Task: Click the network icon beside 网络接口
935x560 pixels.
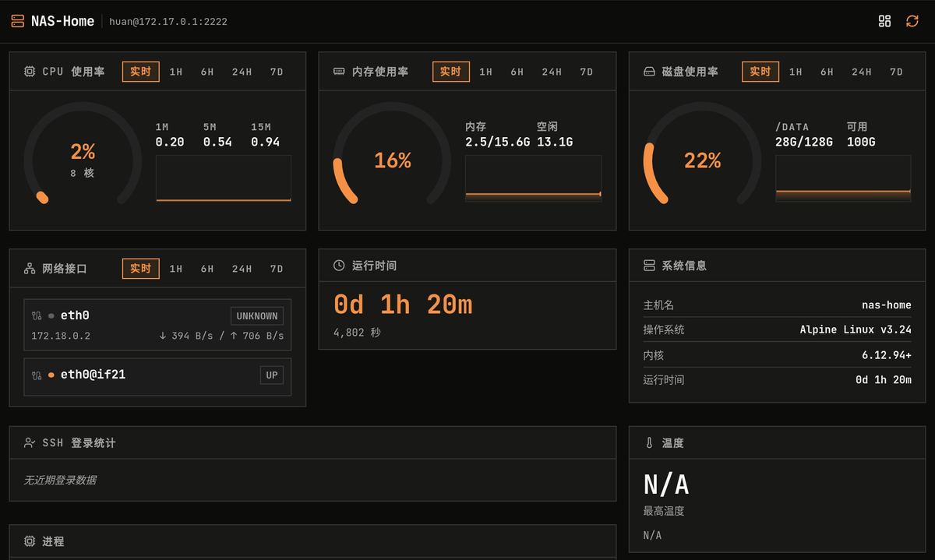Action: tap(30, 269)
